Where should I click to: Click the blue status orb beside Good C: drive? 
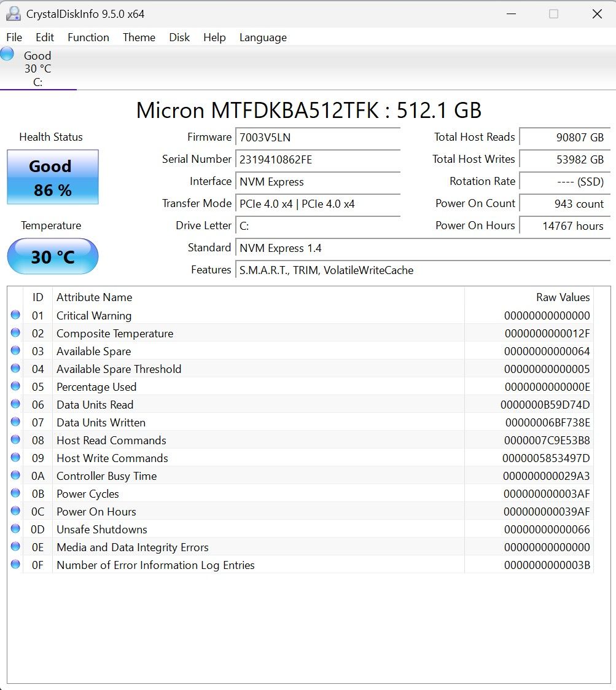(7, 53)
